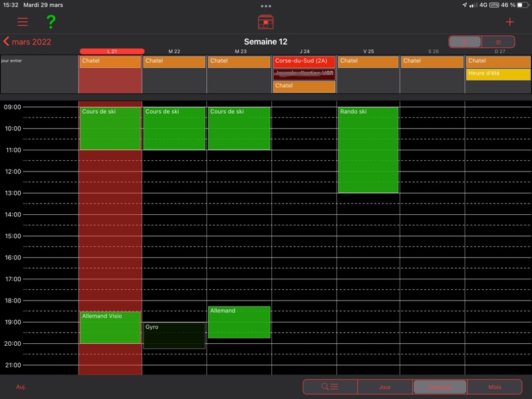Open the search list view

(x=330, y=386)
